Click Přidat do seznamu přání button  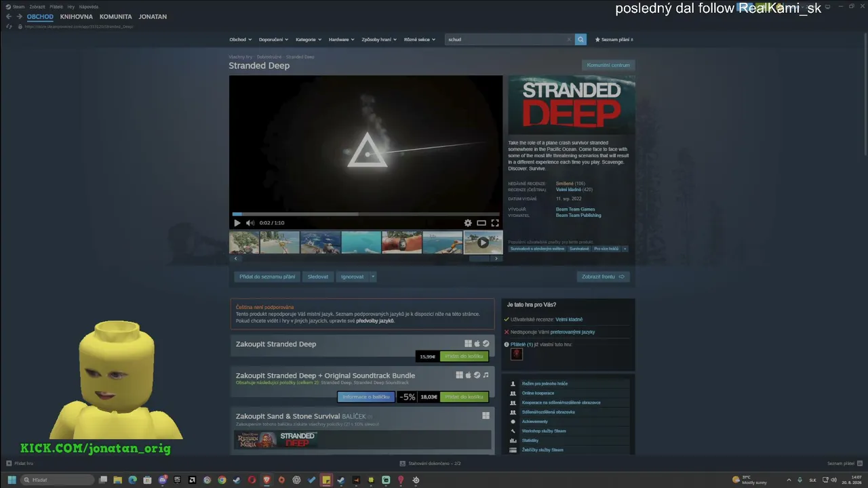[x=267, y=277]
